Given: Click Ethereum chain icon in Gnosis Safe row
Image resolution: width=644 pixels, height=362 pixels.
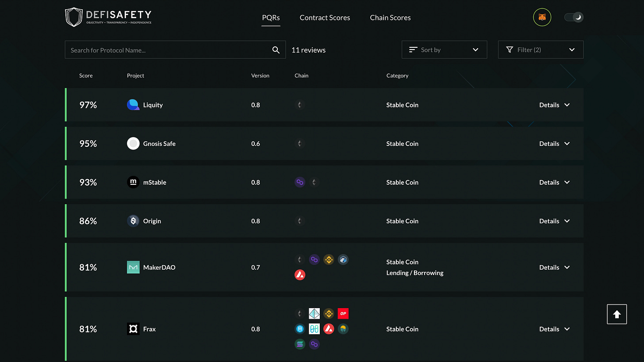Looking at the screenshot, I should (x=300, y=144).
